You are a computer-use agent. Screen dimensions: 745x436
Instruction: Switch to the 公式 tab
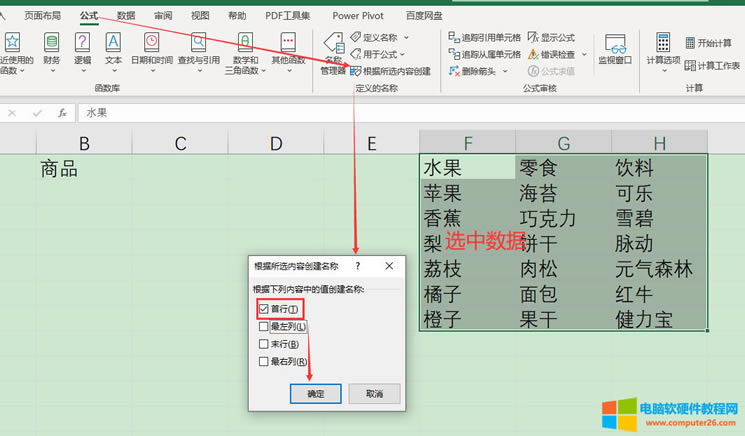pos(89,16)
